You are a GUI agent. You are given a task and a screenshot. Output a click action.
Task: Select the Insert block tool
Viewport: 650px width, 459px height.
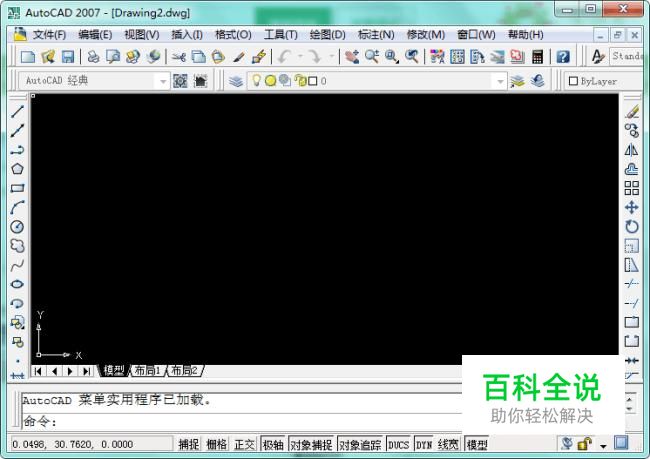pos(17,322)
